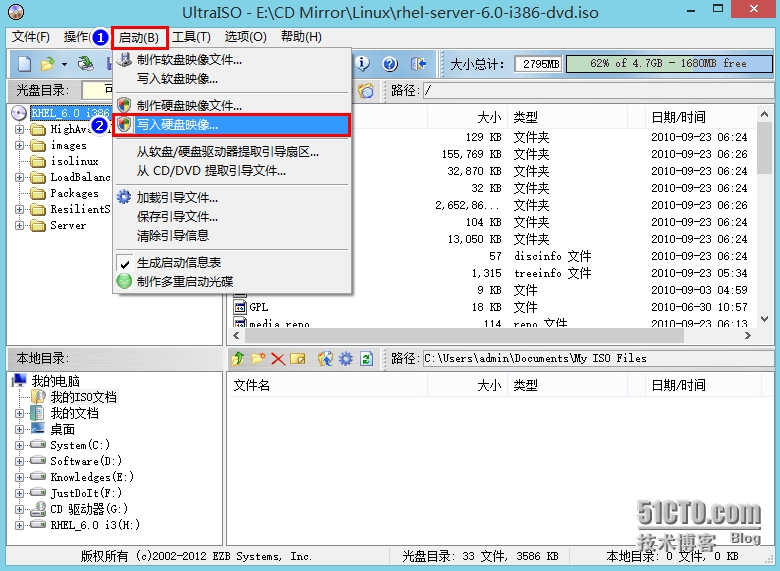Click the shield icon beside 写入硬盘映像
This screenshot has width=780, height=571.
click(x=124, y=124)
